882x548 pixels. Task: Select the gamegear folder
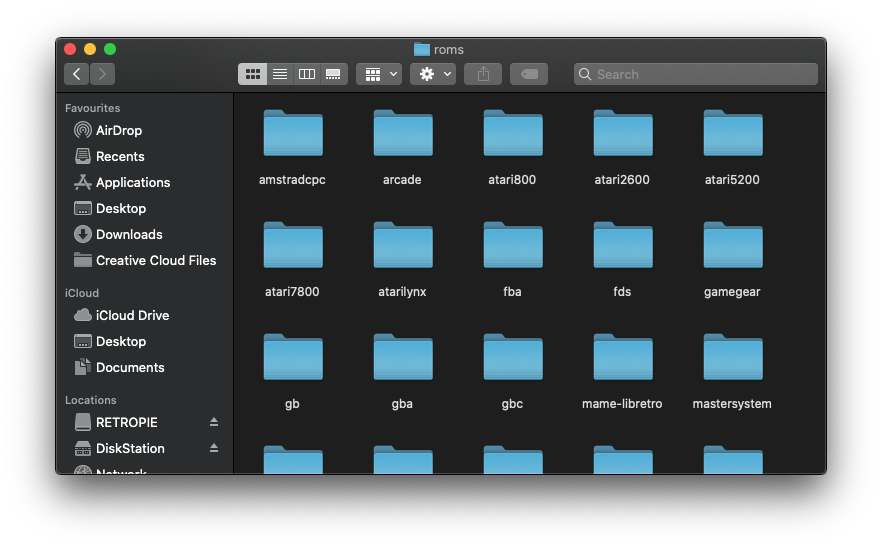(732, 246)
